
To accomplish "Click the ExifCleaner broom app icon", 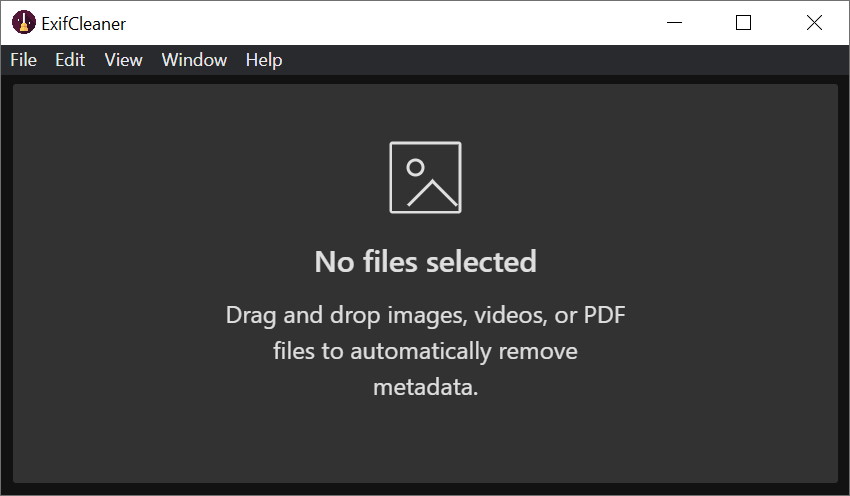I will (x=22, y=22).
